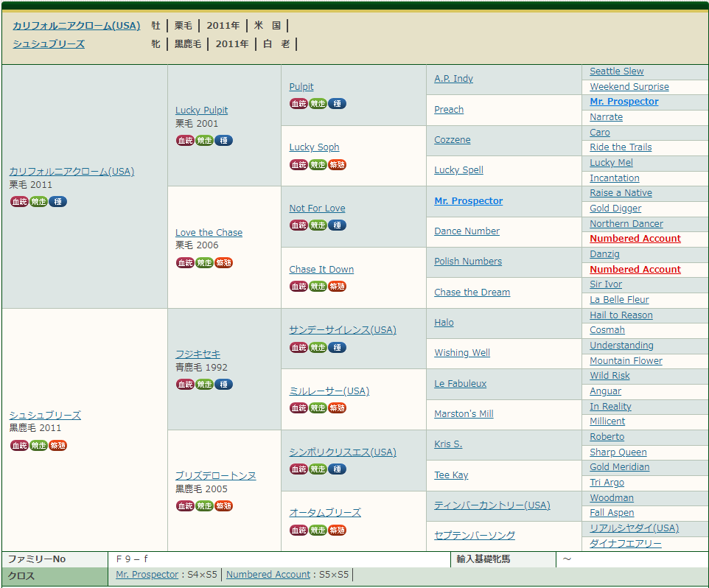Click the 繁殖 badge under Chase It Down
The image size is (709, 588).
point(337,286)
